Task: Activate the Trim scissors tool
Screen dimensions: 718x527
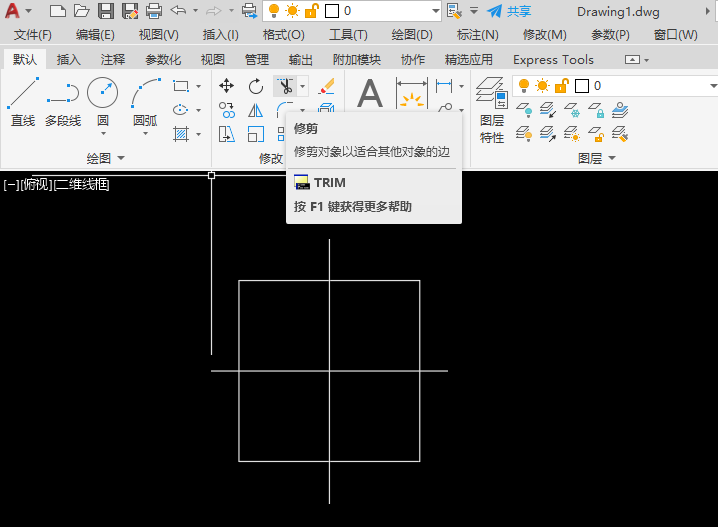Action: coord(285,86)
